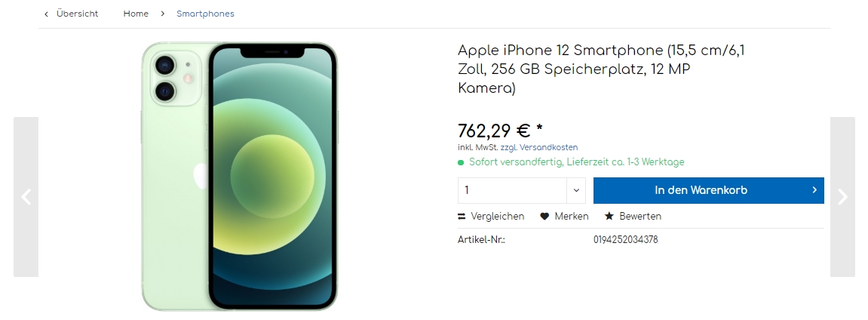Viewport: 868px width, 320px height.
Task: Click the arrow on the In den Warenkorb button
Action: [x=814, y=190]
